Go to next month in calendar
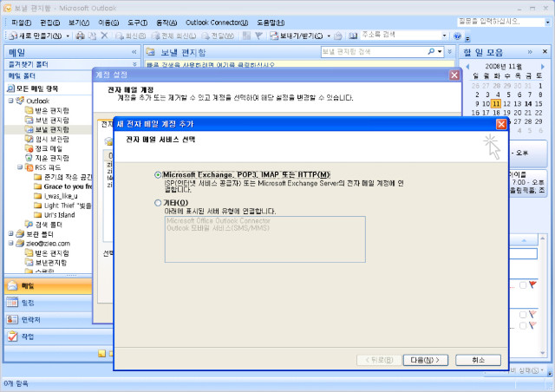The image size is (555, 392). click(542, 67)
